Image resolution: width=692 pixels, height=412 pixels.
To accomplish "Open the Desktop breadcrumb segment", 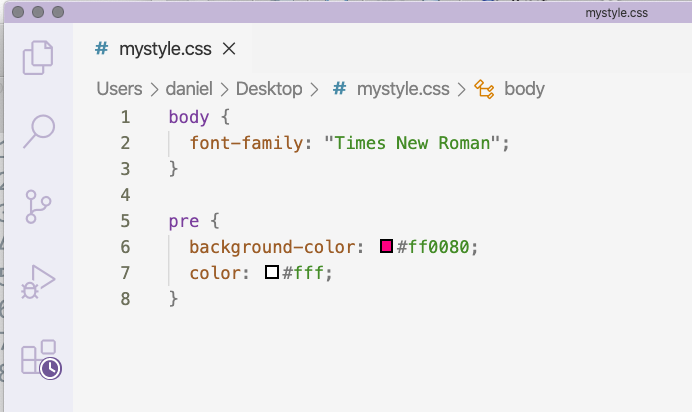I will pos(269,89).
